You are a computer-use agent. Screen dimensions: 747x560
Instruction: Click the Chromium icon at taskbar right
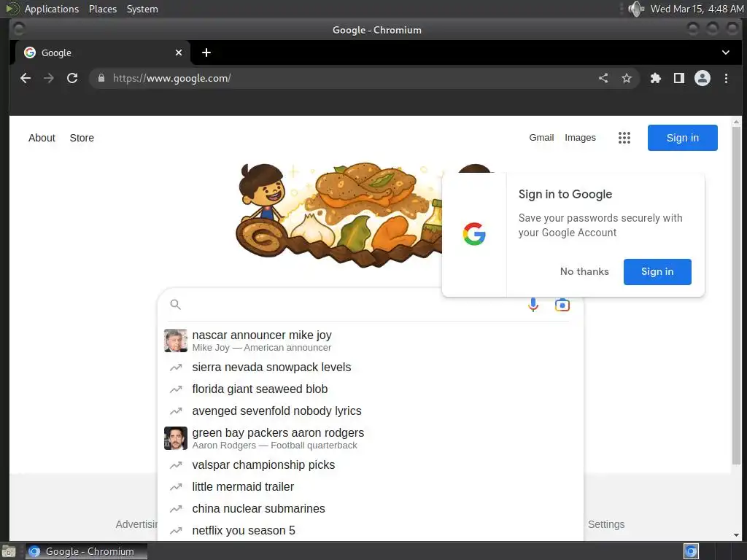(691, 551)
